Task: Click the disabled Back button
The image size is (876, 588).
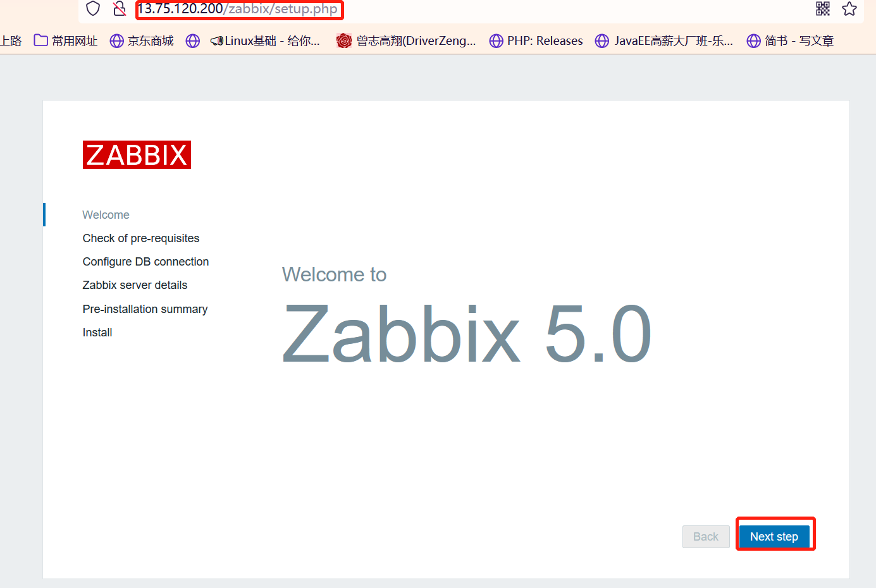Action: (x=706, y=536)
